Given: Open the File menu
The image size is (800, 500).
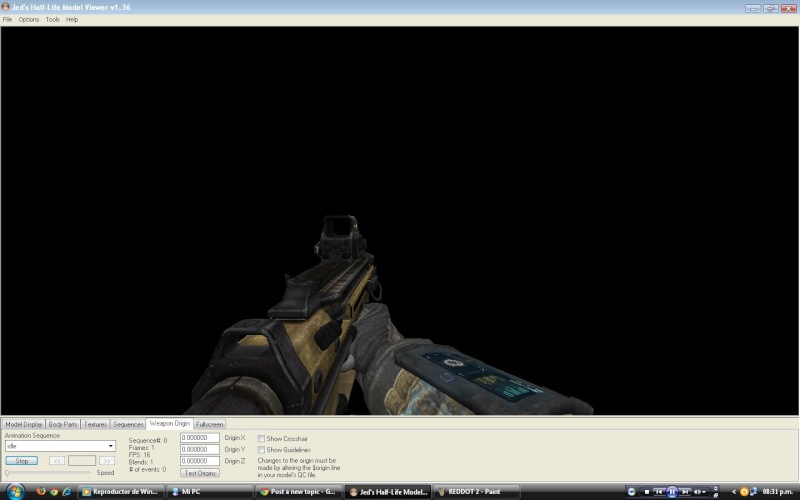Looking at the screenshot, I should [7, 19].
